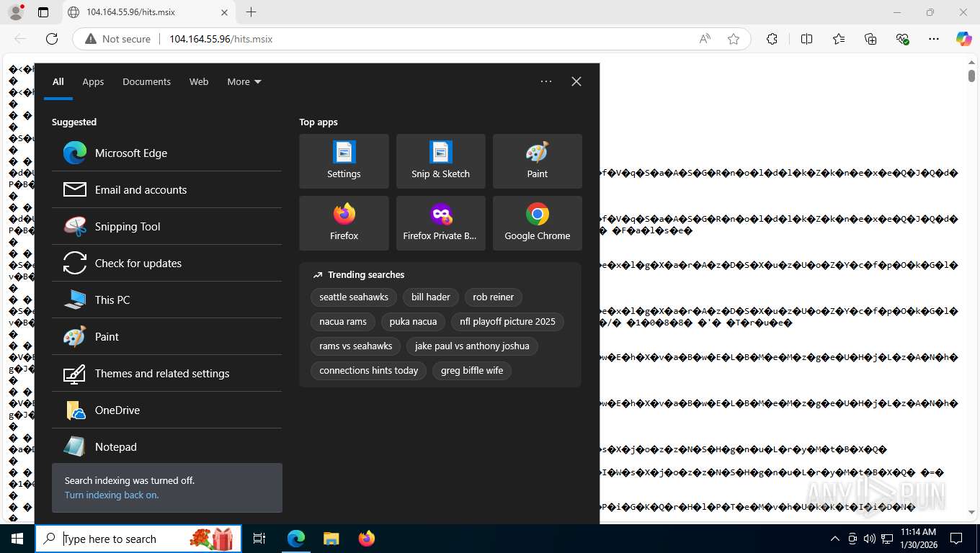Launch Google Chrome tile
980x553 pixels.
pyautogui.click(x=537, y=223)
